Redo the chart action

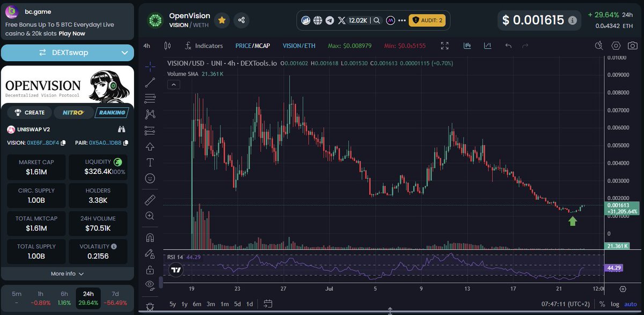click(x=525, y=46)
